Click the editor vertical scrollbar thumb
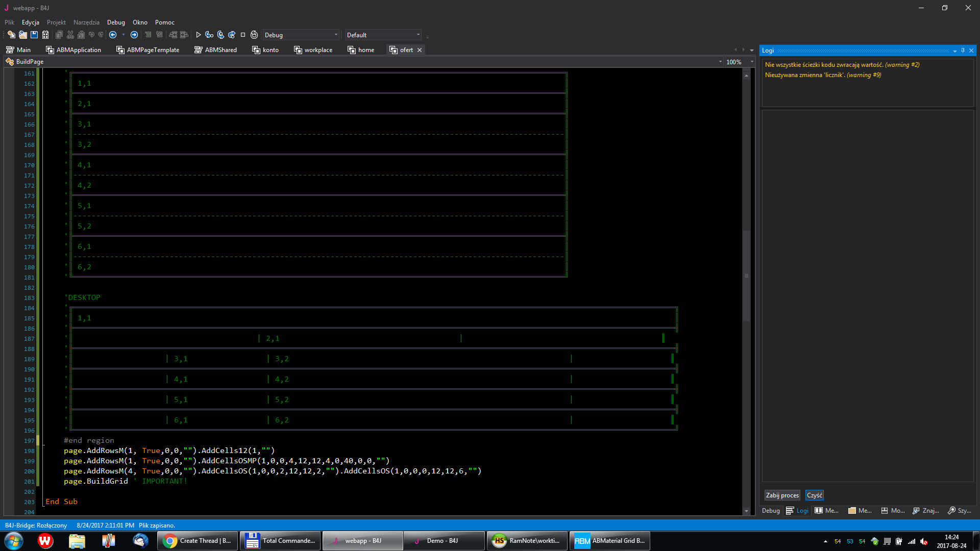The width and height of the screenshot is (980, 551). 746,275
